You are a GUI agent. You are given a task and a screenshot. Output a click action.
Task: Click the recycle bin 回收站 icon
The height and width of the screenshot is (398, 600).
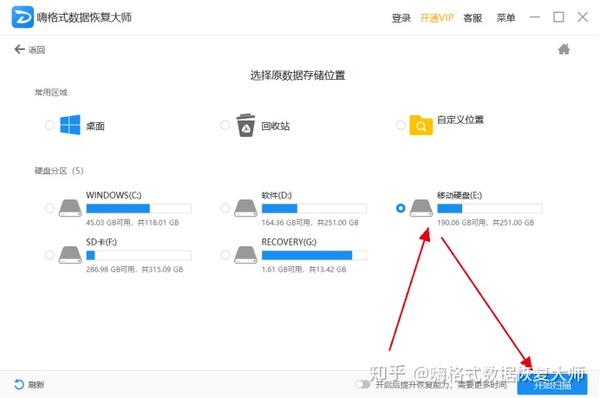(x=246, y=125)
